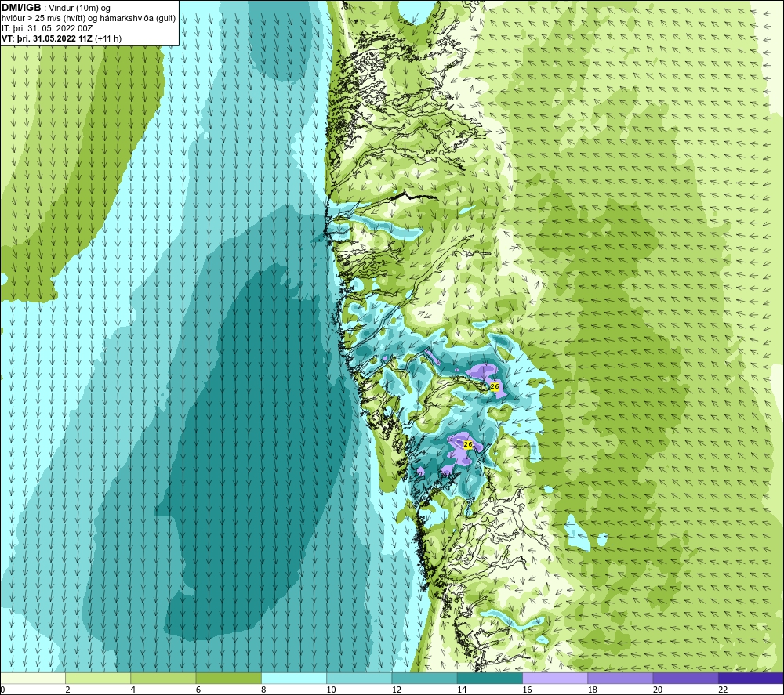Click the '(+11 h)' forecast offset text
Image resolution: width=784 pixels, height=695 pixels.
point(107,38)
